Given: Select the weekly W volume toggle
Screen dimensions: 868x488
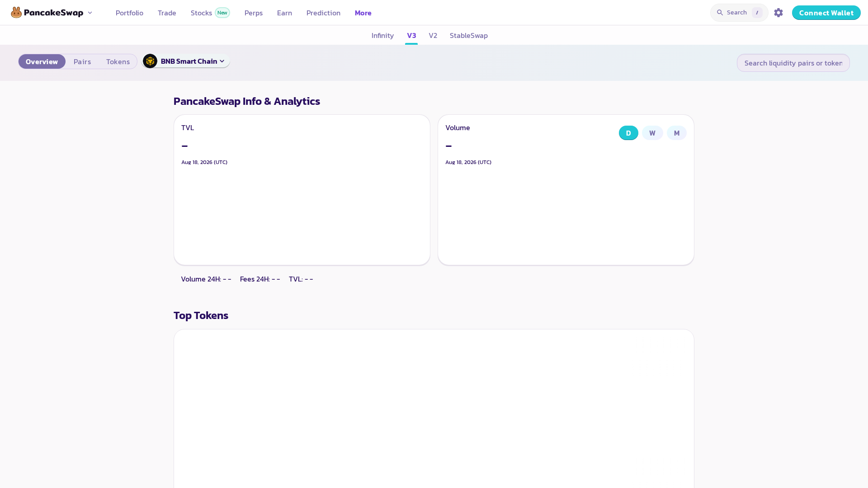Looking at the screenshot, I should [652, 133].
